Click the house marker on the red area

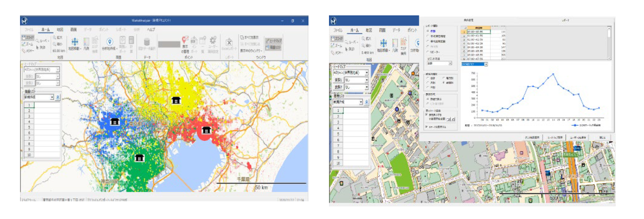click(x=206, y=130)
